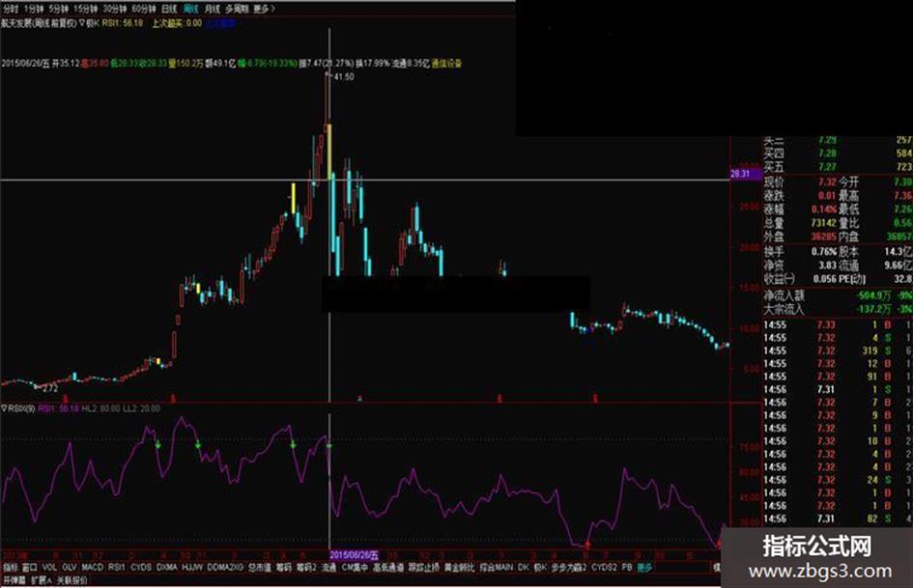Select the 综合MAIN indicator tab
Screen dimensions: 913x588
[497, 567]
